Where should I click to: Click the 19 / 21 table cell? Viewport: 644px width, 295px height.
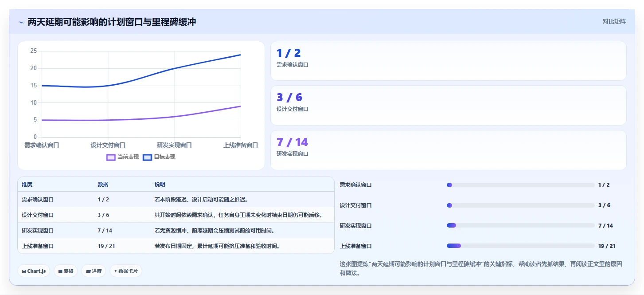(106, 246)
